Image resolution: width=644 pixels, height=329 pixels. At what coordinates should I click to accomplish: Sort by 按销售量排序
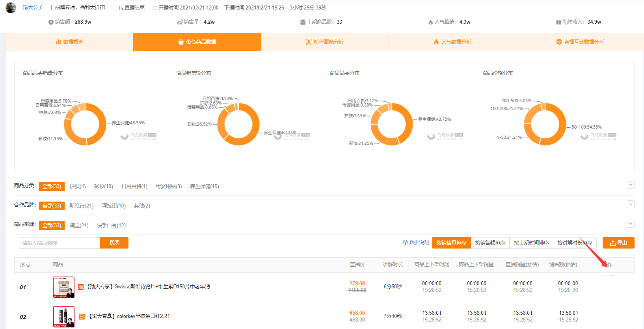(x=451, y=243)
